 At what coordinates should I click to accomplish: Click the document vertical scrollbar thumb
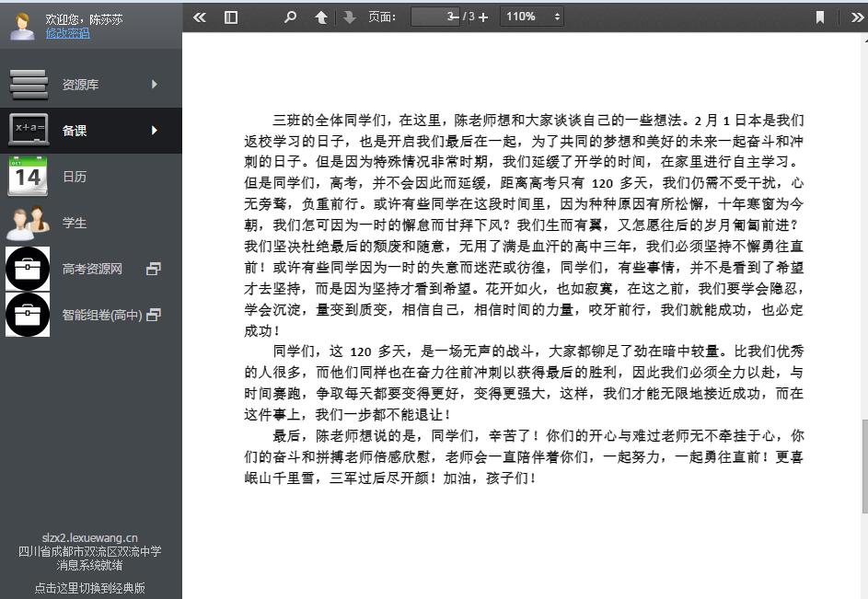pyautogui.click(x=864, y=467)
